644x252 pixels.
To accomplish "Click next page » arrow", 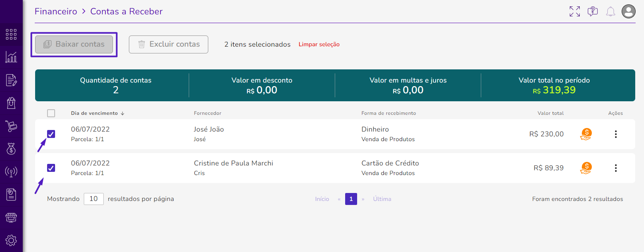I will tap(363, 199).
